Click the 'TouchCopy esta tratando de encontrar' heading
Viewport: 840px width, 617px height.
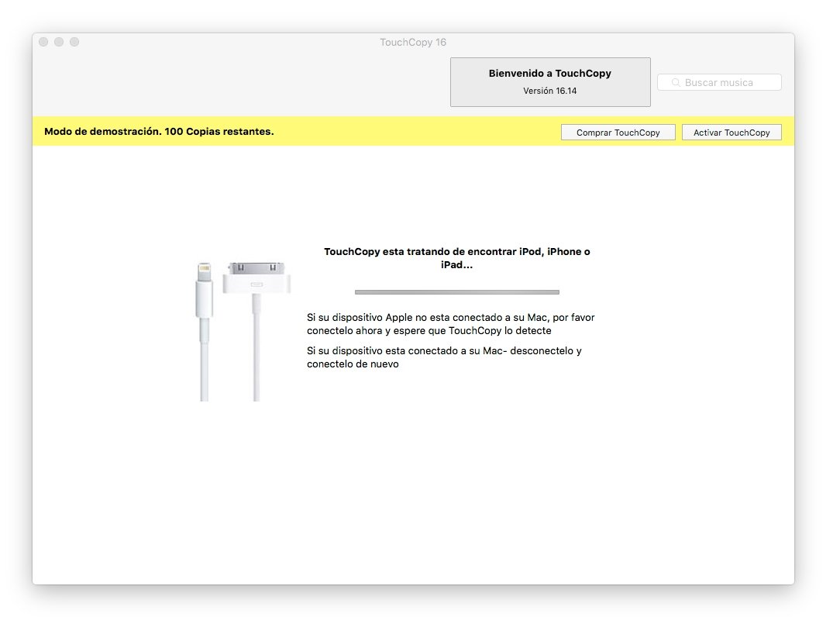click(457, 258)
